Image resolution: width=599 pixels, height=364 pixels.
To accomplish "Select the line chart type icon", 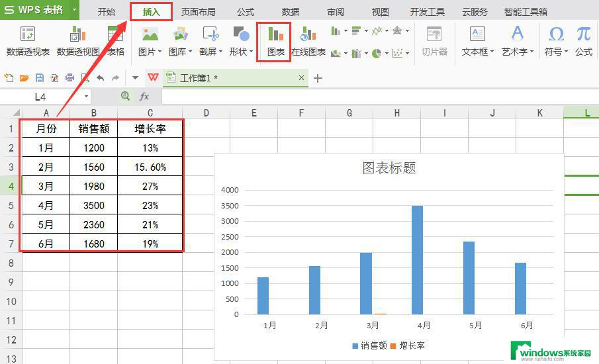I will pos(377,31).
